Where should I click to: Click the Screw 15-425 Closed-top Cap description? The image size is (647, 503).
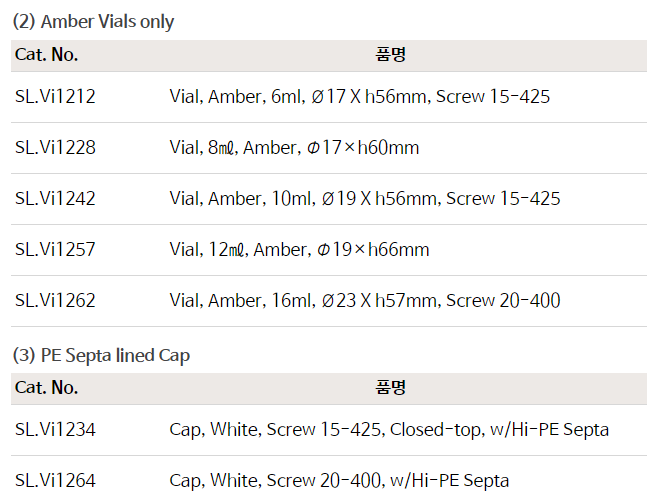pos(389,430)
